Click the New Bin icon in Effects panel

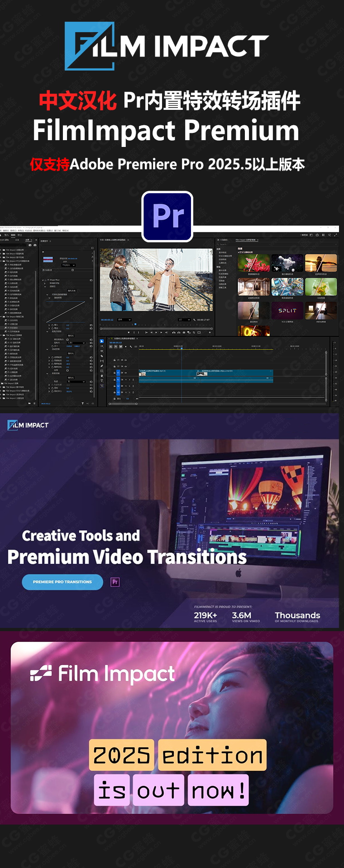[29, 403]
